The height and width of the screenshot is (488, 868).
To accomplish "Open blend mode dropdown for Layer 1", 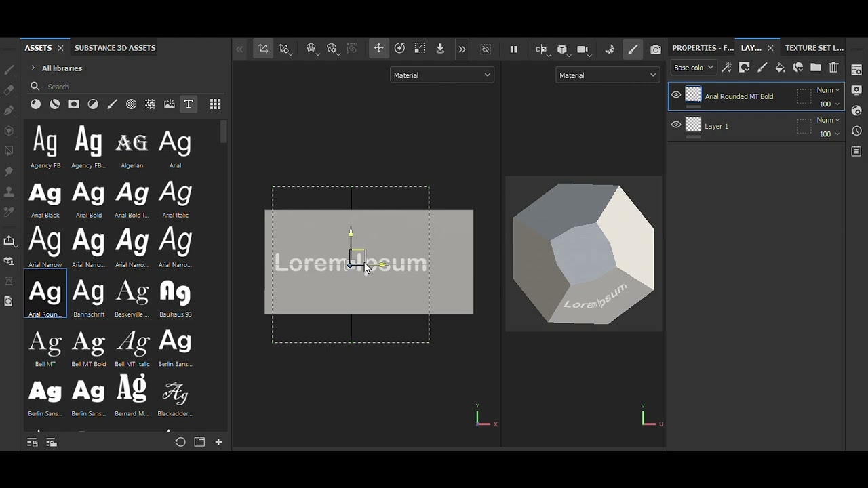I will coord(828,120).
